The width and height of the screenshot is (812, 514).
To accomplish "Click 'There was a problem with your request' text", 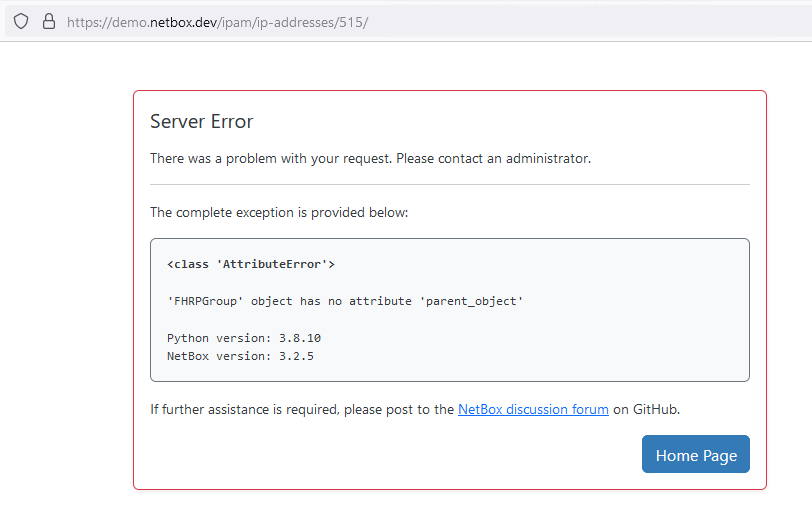I will click(270, 158).
